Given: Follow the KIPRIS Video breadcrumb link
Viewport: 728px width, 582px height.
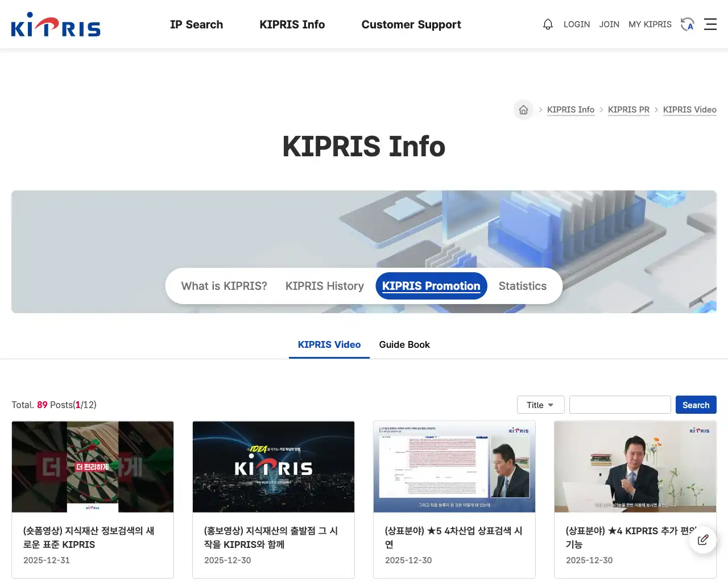Looking at the screenshot, I should [x=689, y=110].
